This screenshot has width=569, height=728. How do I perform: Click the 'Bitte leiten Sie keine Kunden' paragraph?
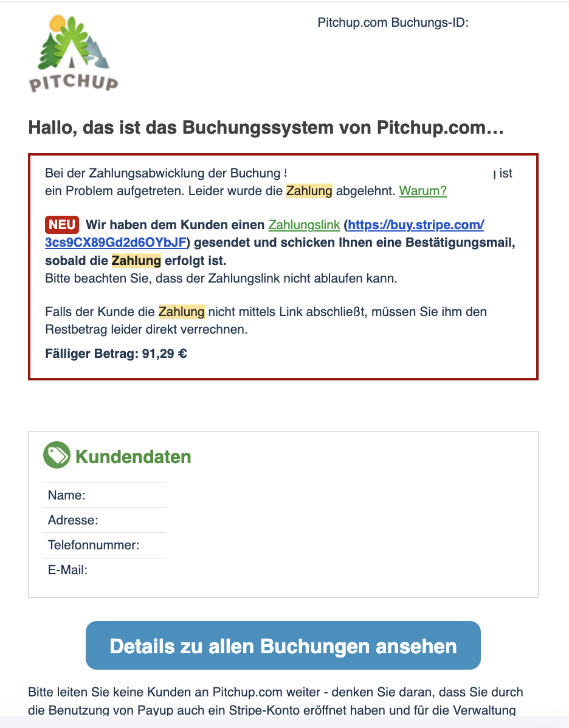276,701
